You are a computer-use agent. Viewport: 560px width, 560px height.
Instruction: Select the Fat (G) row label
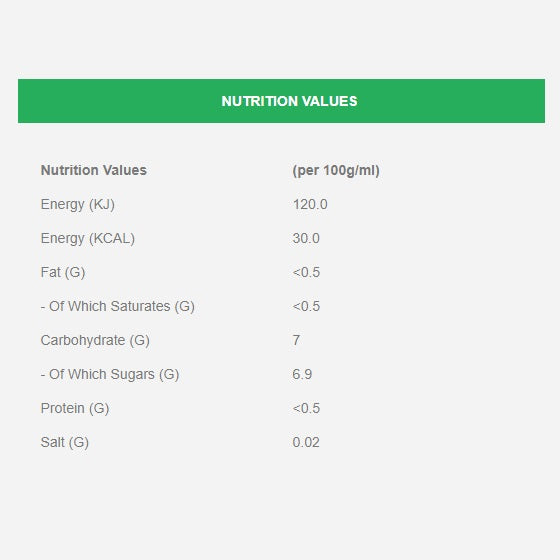pyautogui.click(x=63, y=272)
